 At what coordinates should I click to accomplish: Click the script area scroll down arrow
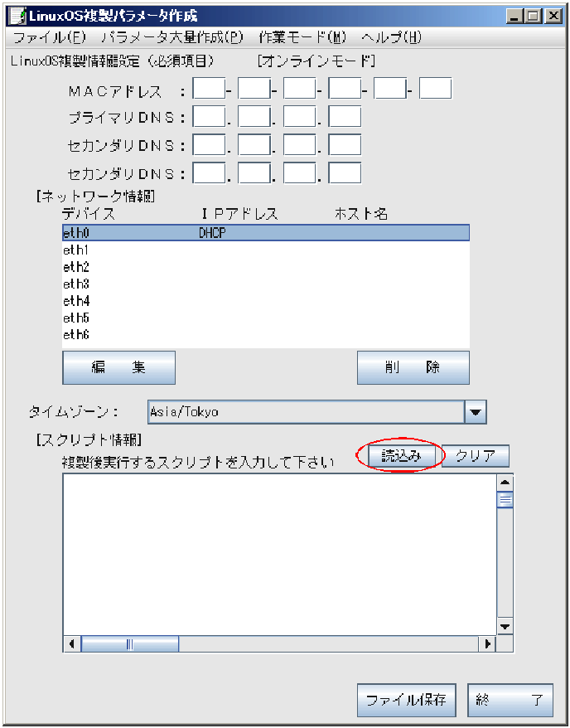505,626
